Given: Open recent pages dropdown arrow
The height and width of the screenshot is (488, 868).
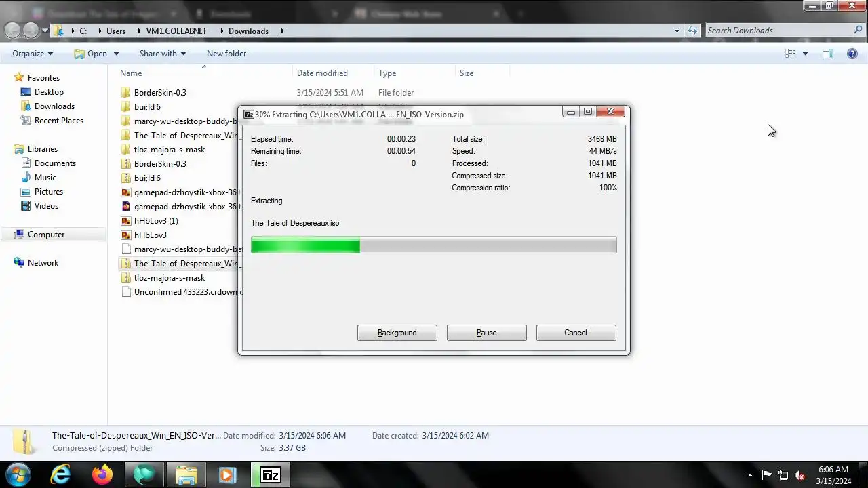Looking at the screenshot, I should (45, 30).
